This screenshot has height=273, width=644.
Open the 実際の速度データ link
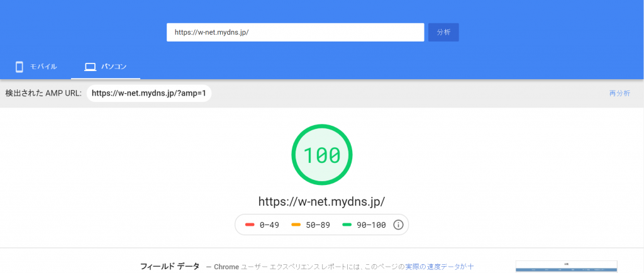click(436, 267)
